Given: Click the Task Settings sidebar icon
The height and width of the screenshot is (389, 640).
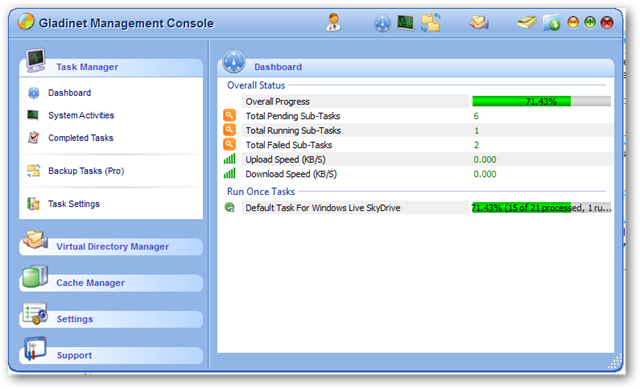Looking at the screenshot, I should [33, 204].
